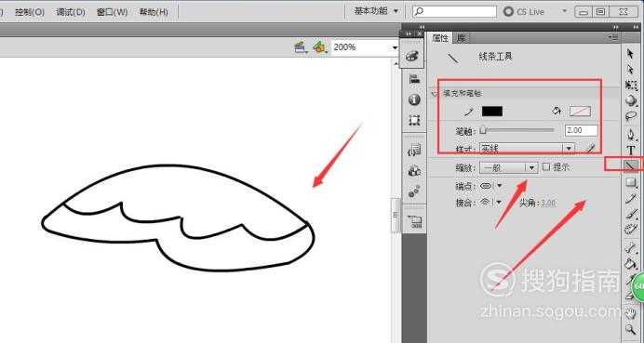
Task: Select the Pen tool
Action: pos(630,134)
